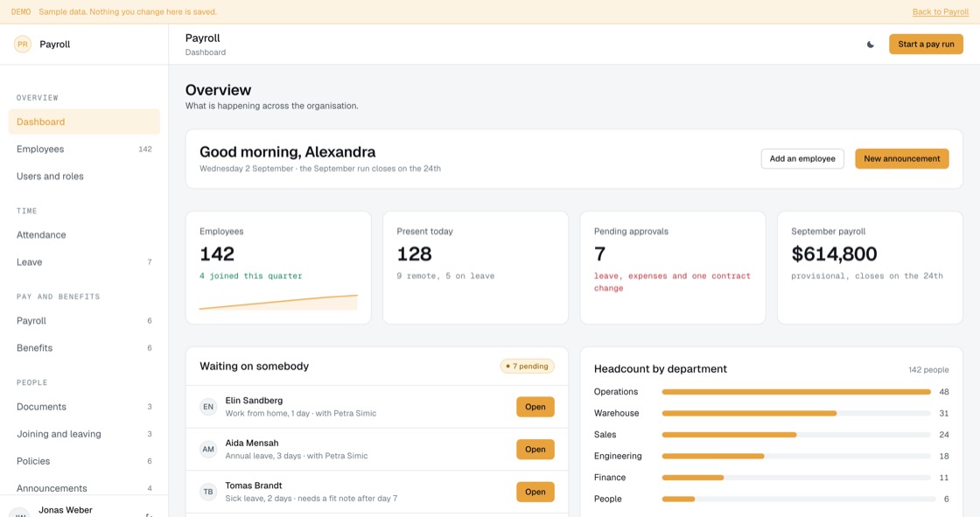Click the Add an employee button
This screenshot has width=980, height=517.
(x=802, y=159)
